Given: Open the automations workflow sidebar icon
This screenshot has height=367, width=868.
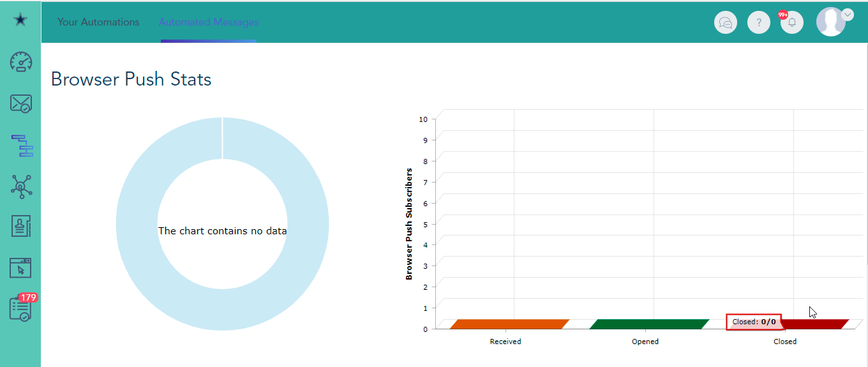Looking at the screenshot, I should [22, 146].
